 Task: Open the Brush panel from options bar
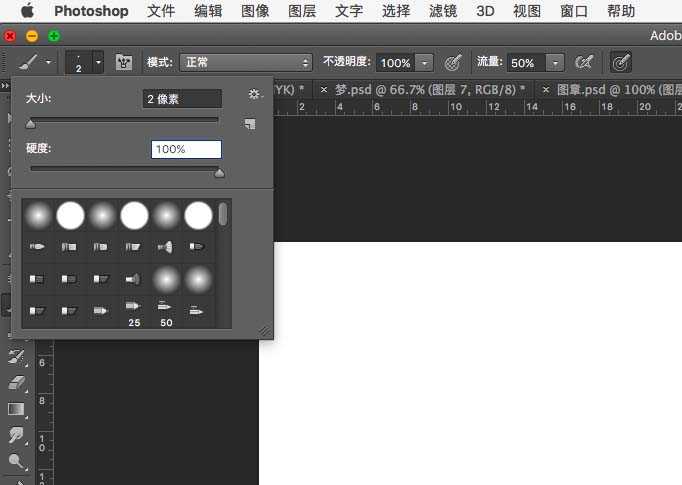click(x=125, y=62)
